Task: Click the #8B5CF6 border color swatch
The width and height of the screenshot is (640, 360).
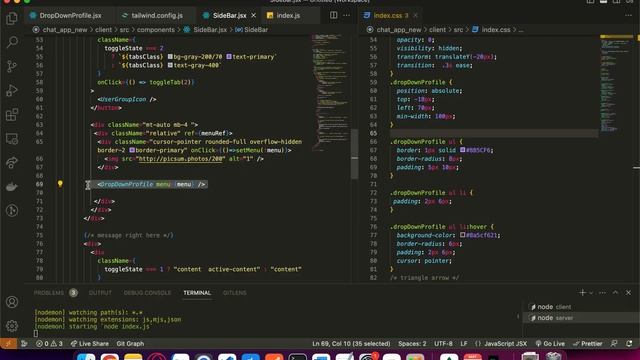Action: [x=462, y=150]
